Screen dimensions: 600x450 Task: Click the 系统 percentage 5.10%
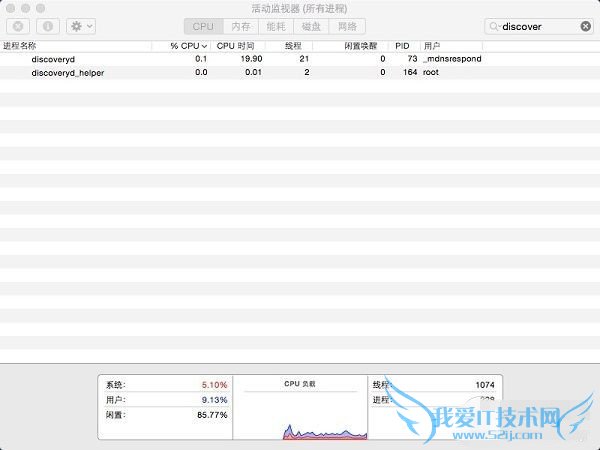click(214, 385)
